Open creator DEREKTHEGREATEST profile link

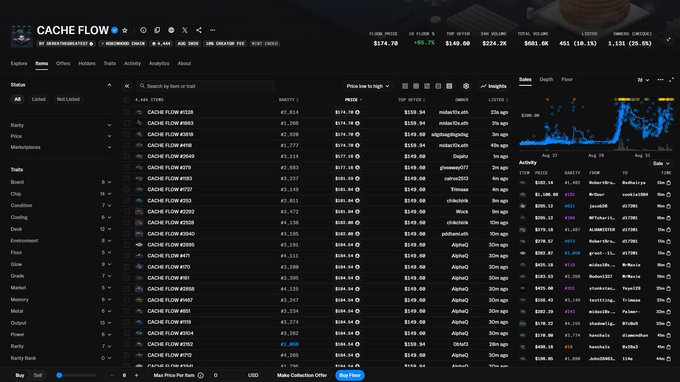point(66,44)
